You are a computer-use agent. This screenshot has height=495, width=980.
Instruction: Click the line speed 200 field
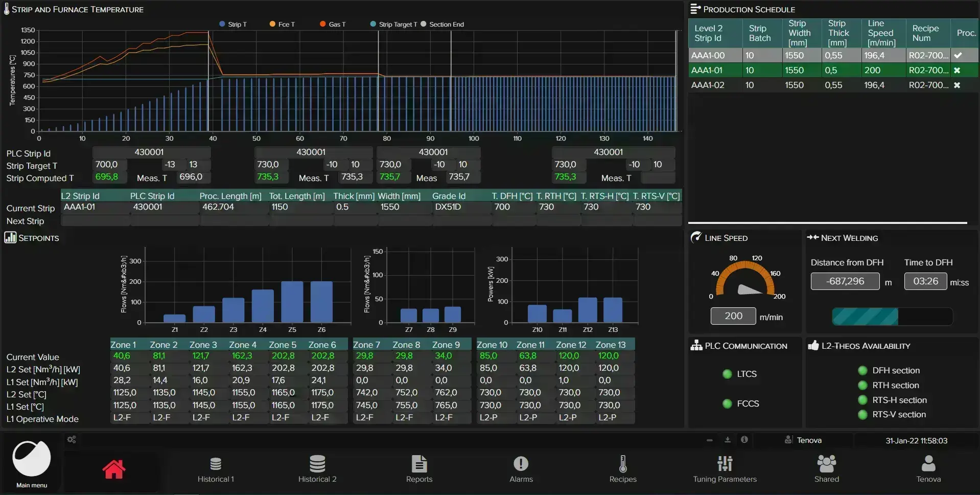733,316
